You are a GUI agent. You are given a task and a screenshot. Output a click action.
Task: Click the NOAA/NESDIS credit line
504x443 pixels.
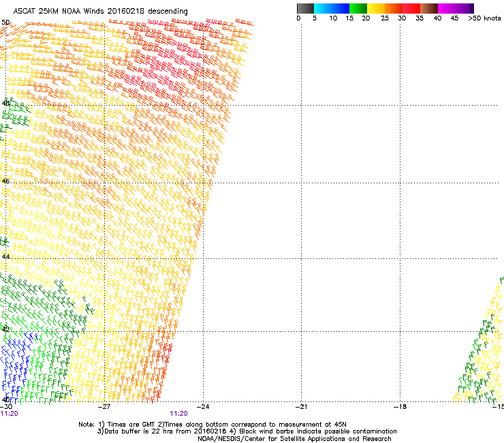(x=294, y=439)
